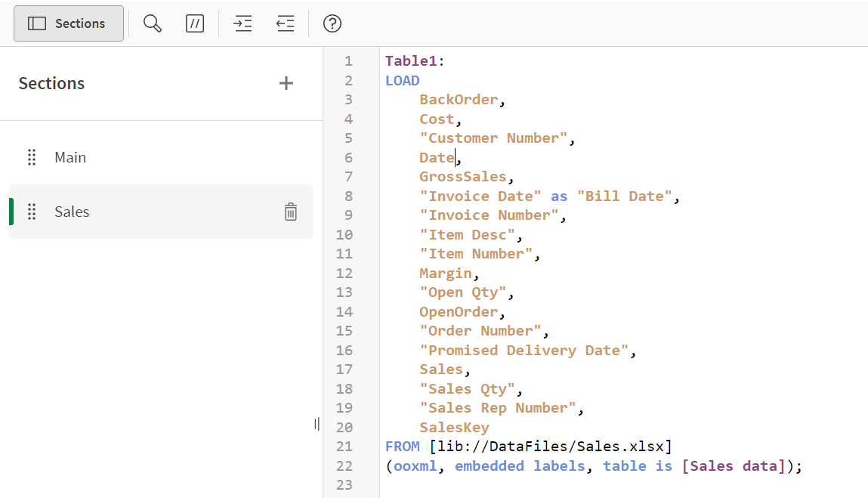This screenshot has height=498, width=868.
Task: Click the panel resize handle
Action: [x=317, y=424]
